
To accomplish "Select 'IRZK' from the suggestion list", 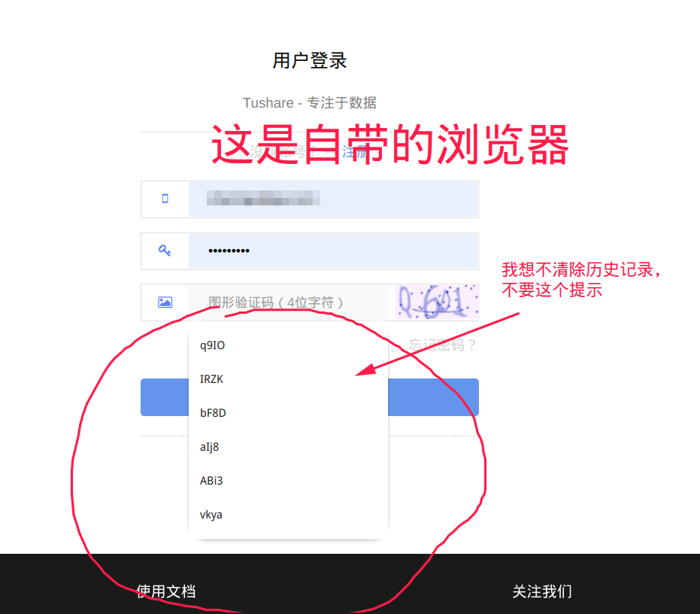I will point(211,379).
